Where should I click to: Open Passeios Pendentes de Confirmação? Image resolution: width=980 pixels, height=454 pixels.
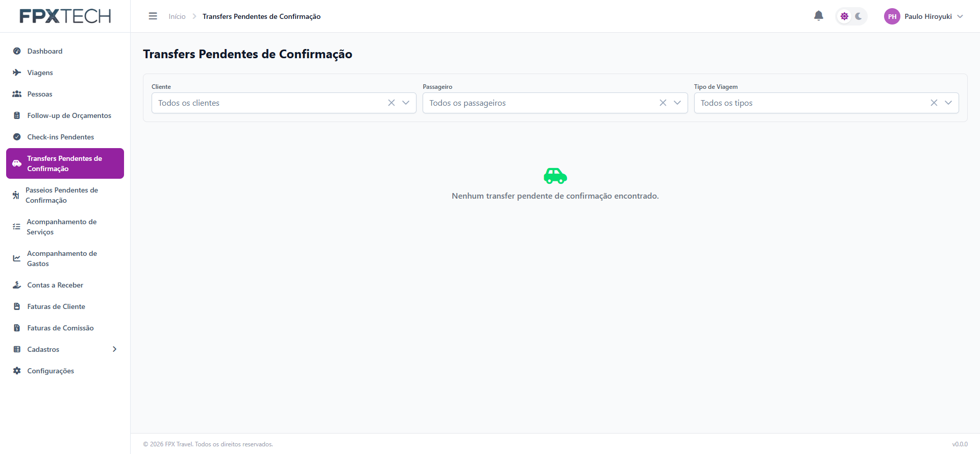[65, 195]
